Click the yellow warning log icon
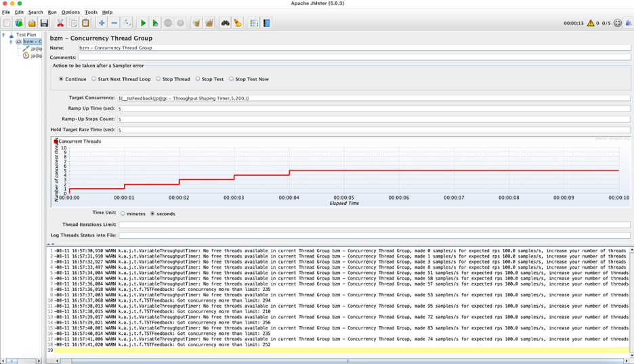Viewport: 634px width, 364px height. point(591,23)
